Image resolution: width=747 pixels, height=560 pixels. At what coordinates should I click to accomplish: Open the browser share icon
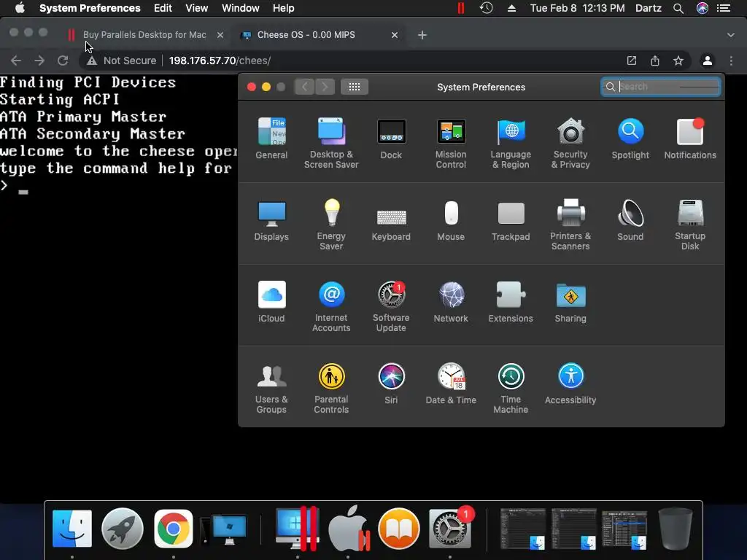pyautogui.click(x=655, y=61)
